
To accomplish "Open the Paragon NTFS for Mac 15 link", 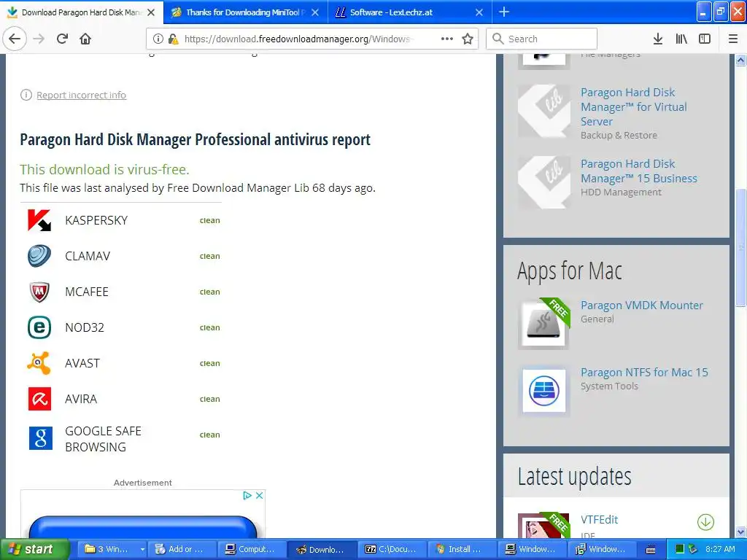I will point(644,373).
